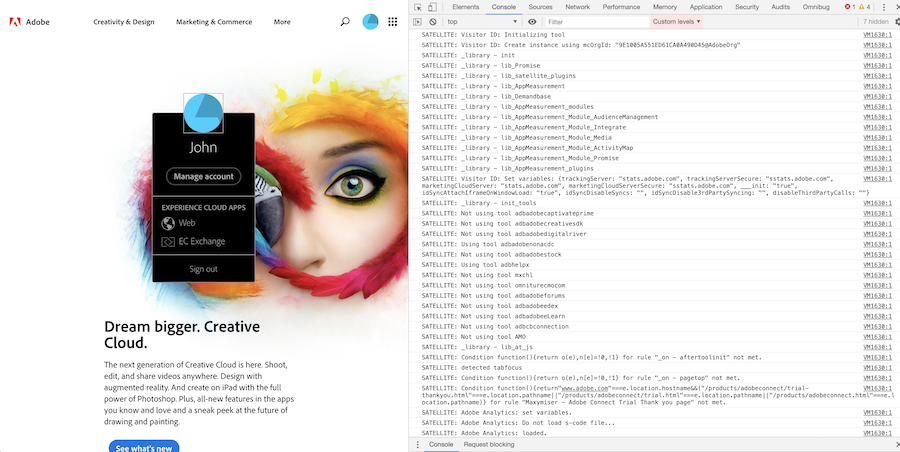Image resolution: width=900 pixels, height=452 pixels.
Task: Switch to the Application tab
Action: click(706, 7)
